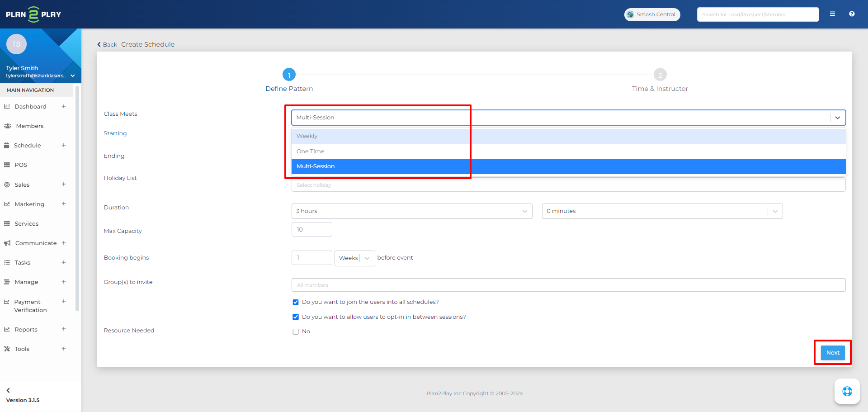Viewport: 868px width, 412px height.
Task: Open the Weeks booking unit dropdown
Action: 354,258
